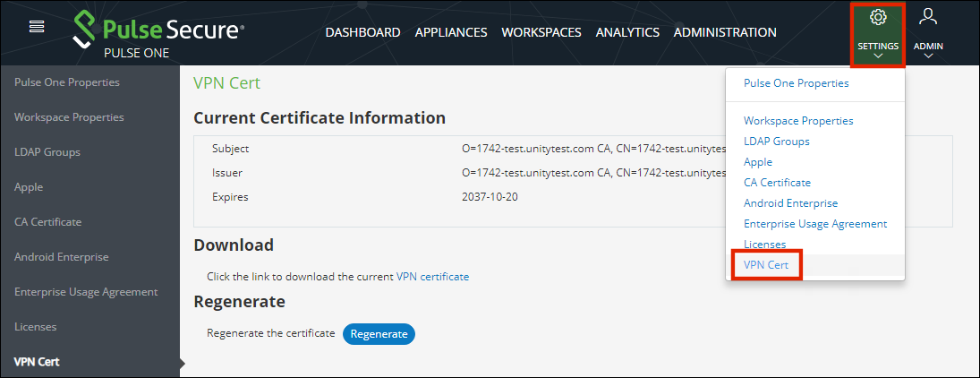Choose Workspace Properties from dropdown

(x=798, y=121)
